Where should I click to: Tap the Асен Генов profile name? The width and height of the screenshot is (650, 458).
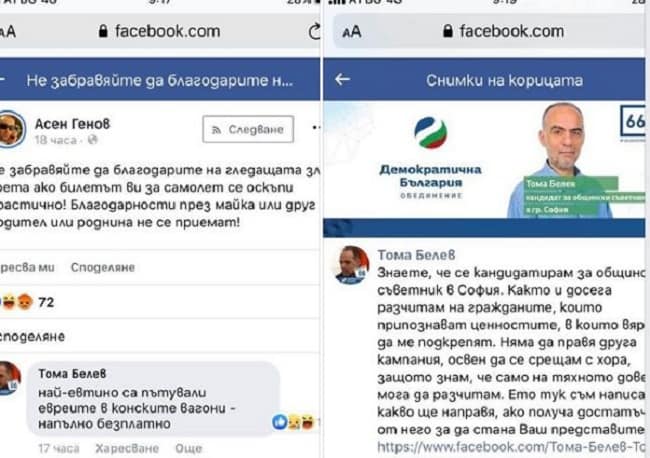[x=73, y=124]
